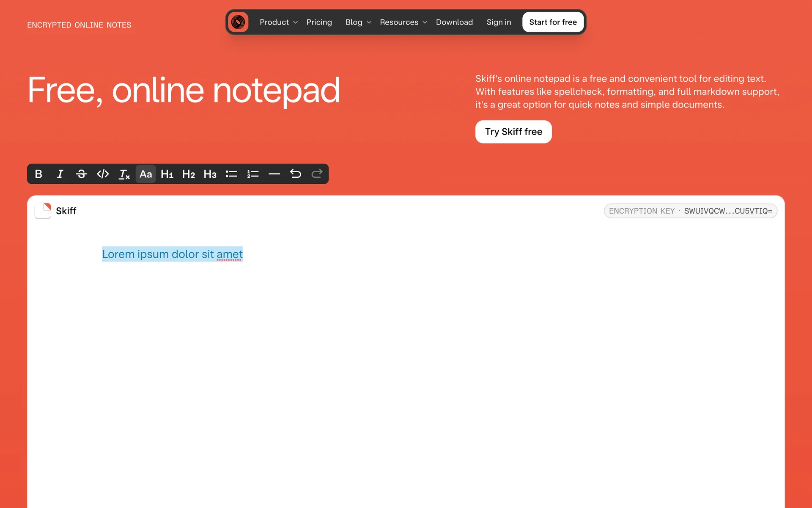Insert a horizontal divider line
Viewport: 812px width, 508px height.
(x=274, y=174)
